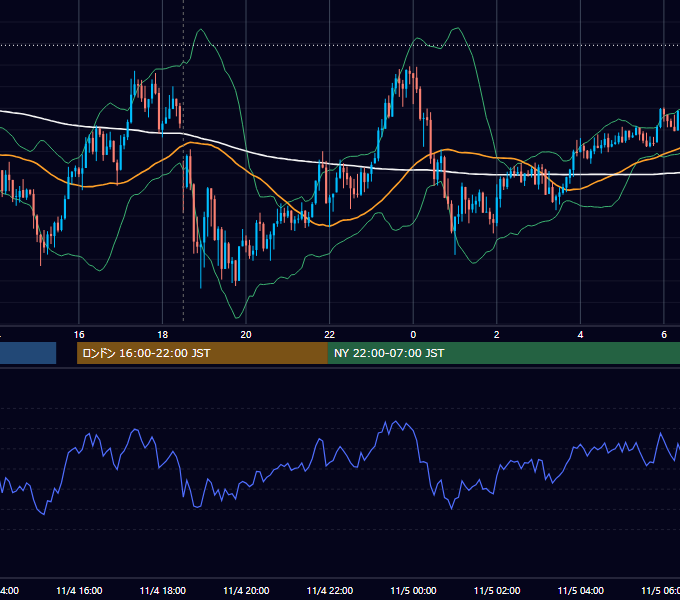680x600 pixels.
Task: Click the ロンドン 16:00-22:00 JST session bar
Action: click(x=202, y=353)
